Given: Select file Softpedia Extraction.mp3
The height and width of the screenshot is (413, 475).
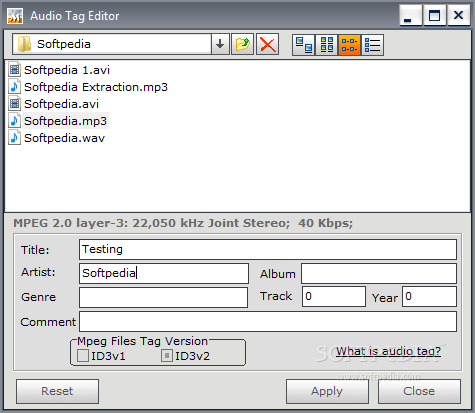Looking at the screenshot, I should click(96, 87).
